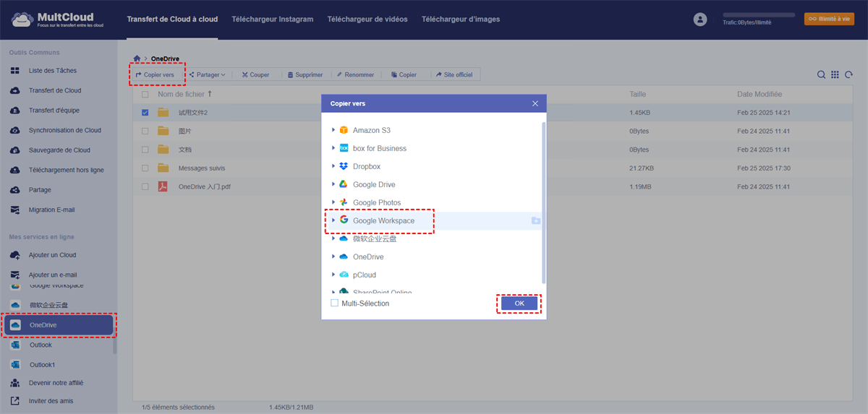Image resolution: width=868 pixels, height=414 pixels.
Task: Open the user account avatar
Action: pos(699,20)
